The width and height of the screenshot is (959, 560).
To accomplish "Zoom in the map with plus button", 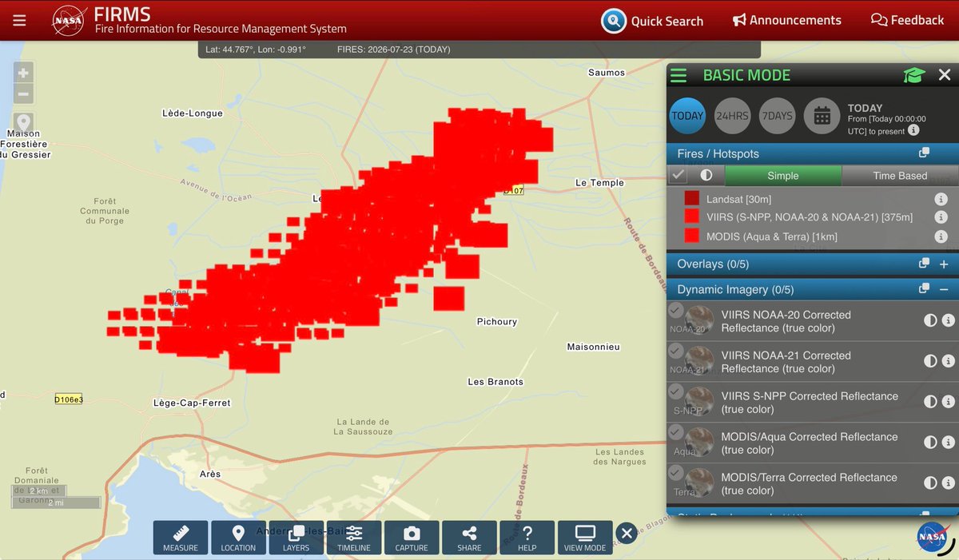I will [x=23, y=73].
